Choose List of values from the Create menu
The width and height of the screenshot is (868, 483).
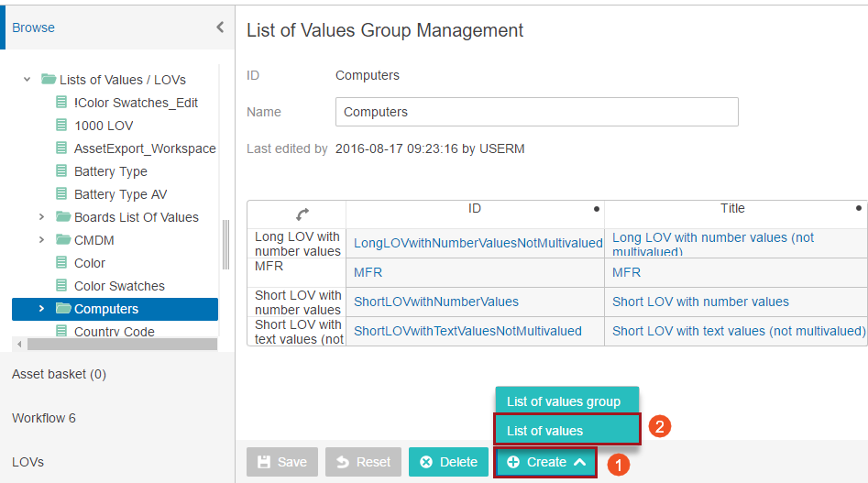click(x=566, y=431)
